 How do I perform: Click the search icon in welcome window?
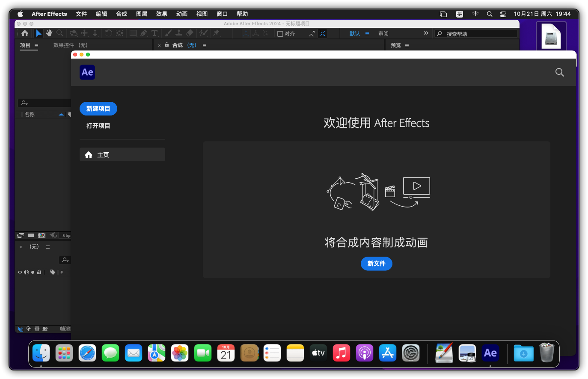[x=560, y=72]
